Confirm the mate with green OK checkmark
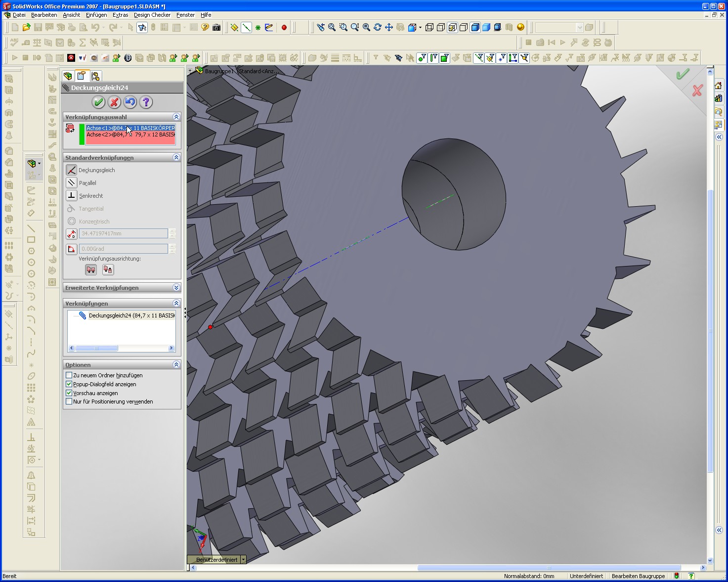728x582 pixels. click(98, 102)
